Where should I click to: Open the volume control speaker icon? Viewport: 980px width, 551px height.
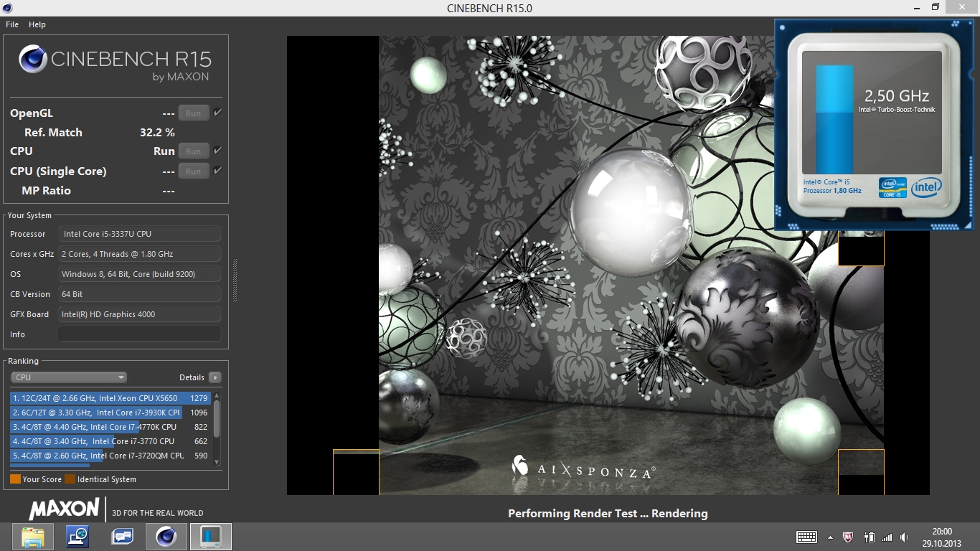[x=904, y=537]
